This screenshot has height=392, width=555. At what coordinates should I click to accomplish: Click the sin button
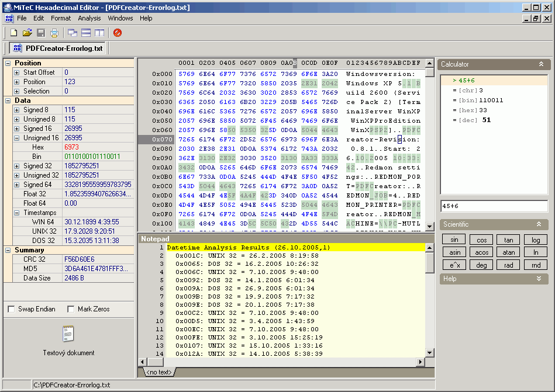tap(454, 240)
